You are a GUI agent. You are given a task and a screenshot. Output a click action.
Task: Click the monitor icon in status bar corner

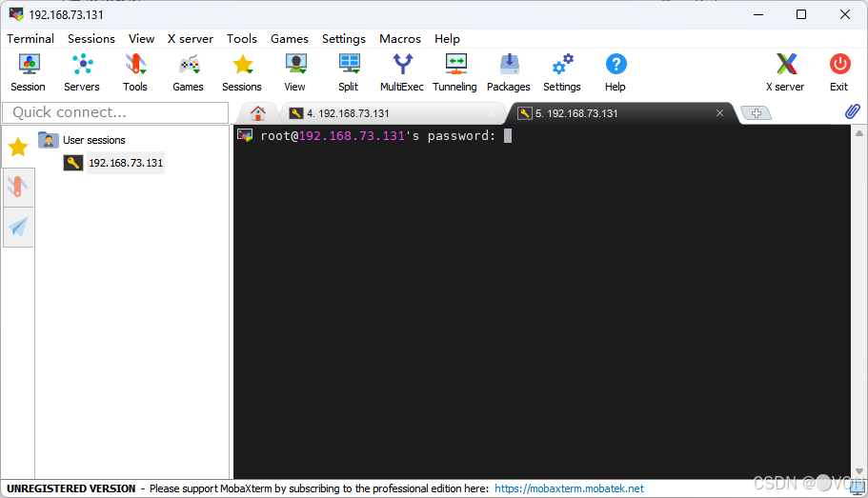pos(858,488)
